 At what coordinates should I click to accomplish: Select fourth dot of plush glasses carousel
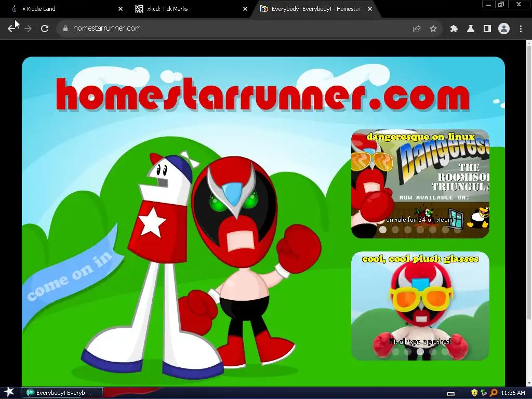point(433,352)
